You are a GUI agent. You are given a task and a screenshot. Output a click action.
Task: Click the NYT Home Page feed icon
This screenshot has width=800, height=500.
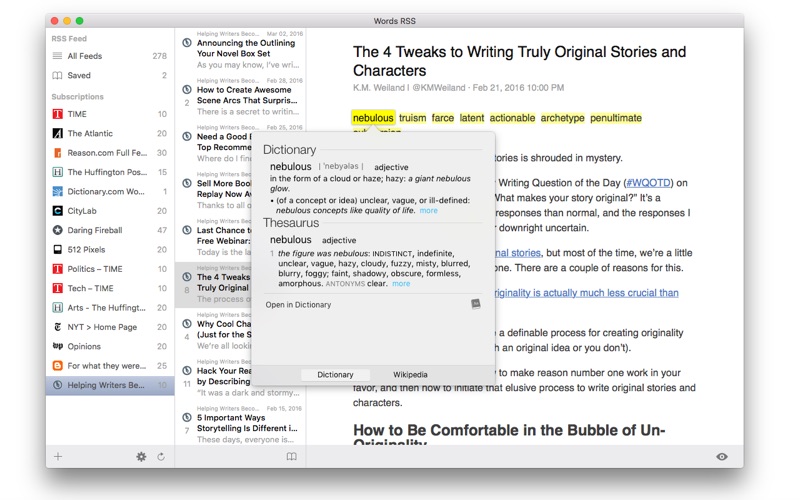(58, 327)
